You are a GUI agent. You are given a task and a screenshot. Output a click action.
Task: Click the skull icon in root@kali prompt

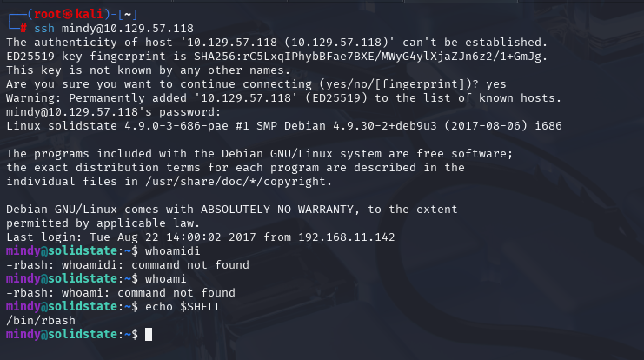pyautogui.click(x=68, y=15)
